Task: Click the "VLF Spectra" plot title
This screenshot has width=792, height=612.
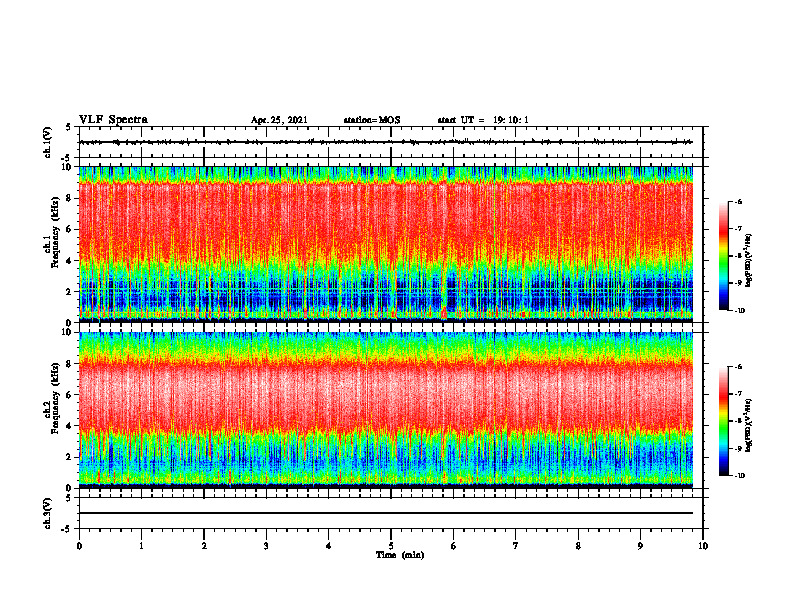Action: tap(113, 120)
